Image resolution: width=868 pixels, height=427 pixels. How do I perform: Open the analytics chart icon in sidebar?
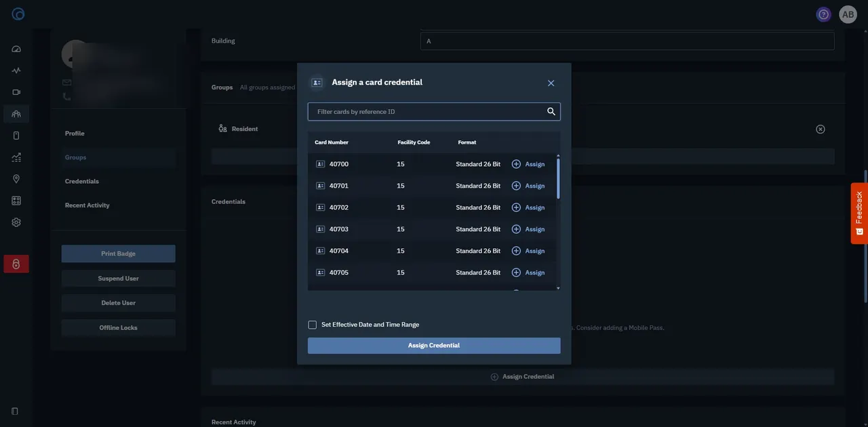click(16, 157)
